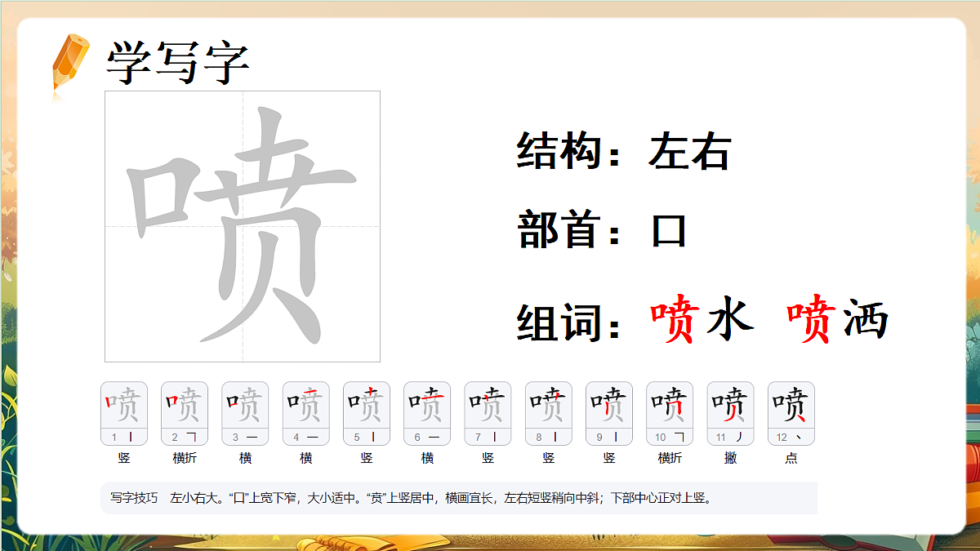Click the 组词： label
This screenshot has width=980, height=551.
(570, 322)
